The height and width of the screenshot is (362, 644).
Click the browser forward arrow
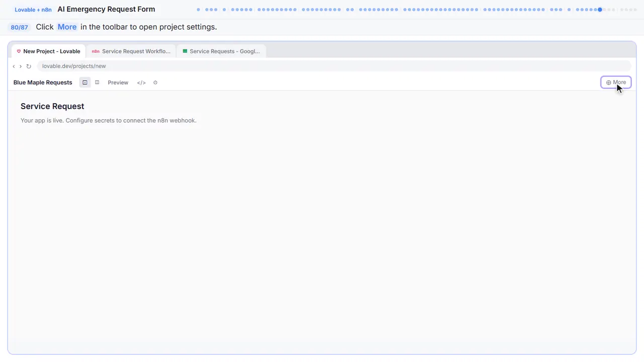pos(21,66)
